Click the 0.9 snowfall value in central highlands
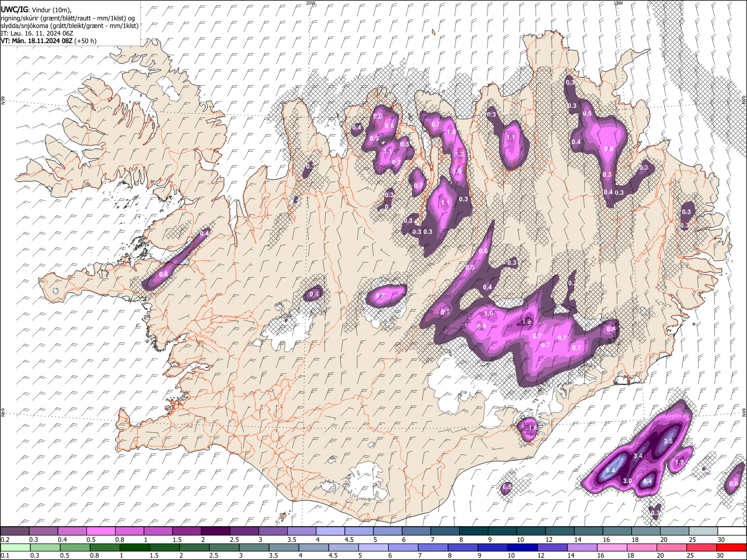The width and height of the screenshot is (747, 560). tap(481, 326)
